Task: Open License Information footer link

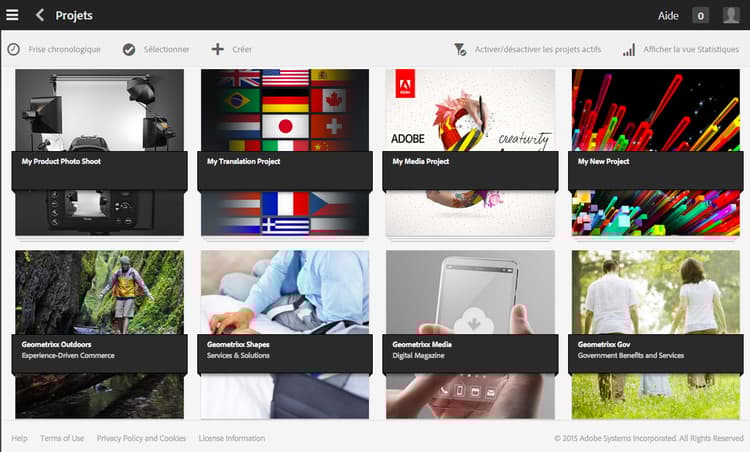Action: (x=232, y=438)
